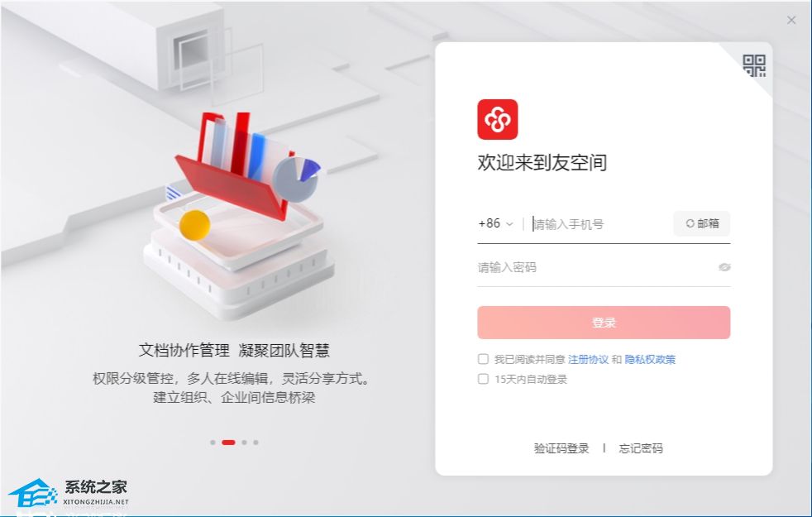Switch to 邮箱 email login
The height and width of the screenshot is (517, 812).
tap(702, 223)
